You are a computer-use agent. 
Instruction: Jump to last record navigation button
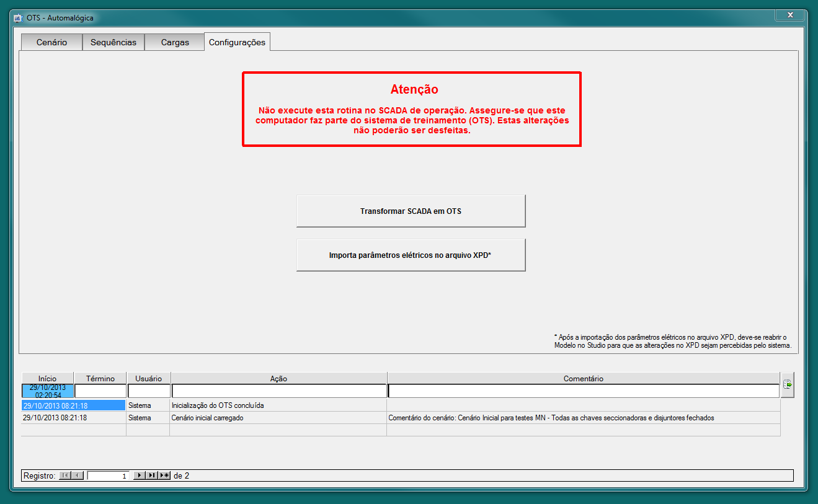pyautogui.click(x=152, y=475)
